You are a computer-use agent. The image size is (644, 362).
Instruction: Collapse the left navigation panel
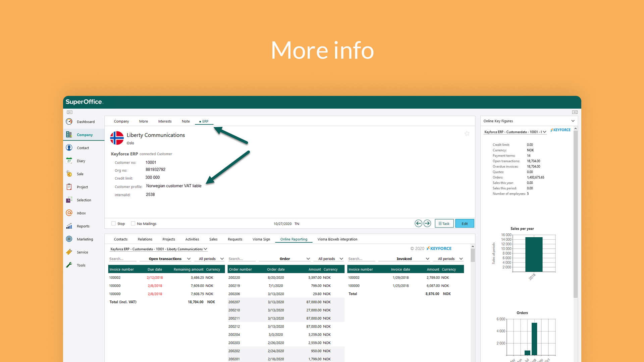point(69,112)
